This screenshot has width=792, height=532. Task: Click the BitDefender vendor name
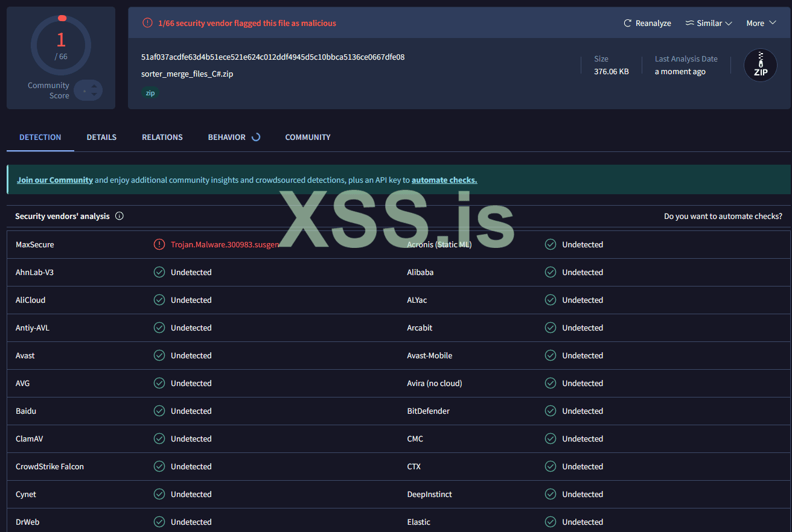click(429, 411)
